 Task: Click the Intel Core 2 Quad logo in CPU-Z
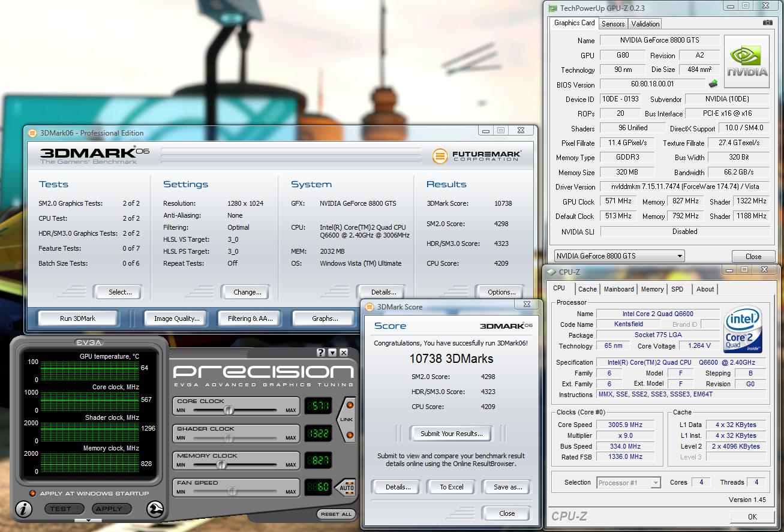[x=743, y=329]
